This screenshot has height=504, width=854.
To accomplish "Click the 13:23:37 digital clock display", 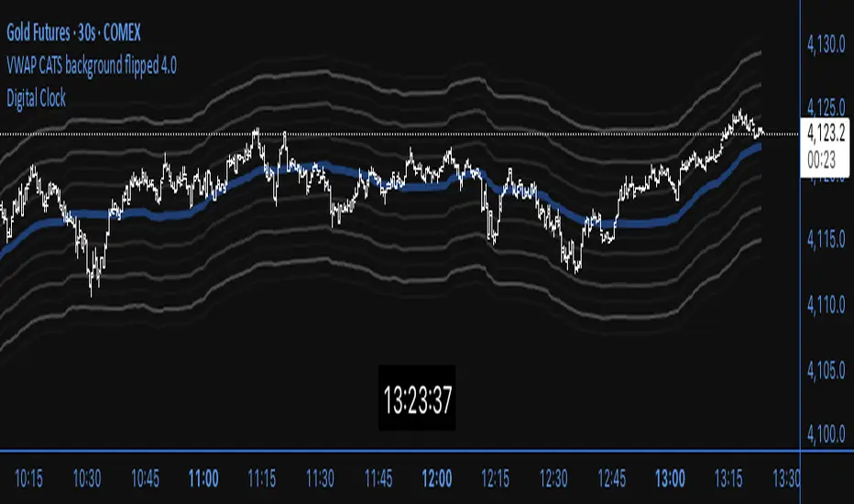I will (417, 399).
